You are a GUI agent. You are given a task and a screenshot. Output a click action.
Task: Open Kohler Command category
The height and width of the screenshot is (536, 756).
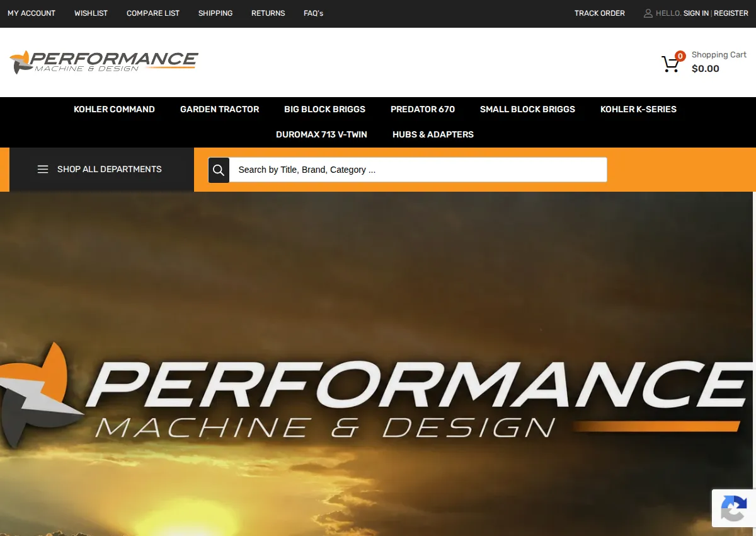pos(114,109)
